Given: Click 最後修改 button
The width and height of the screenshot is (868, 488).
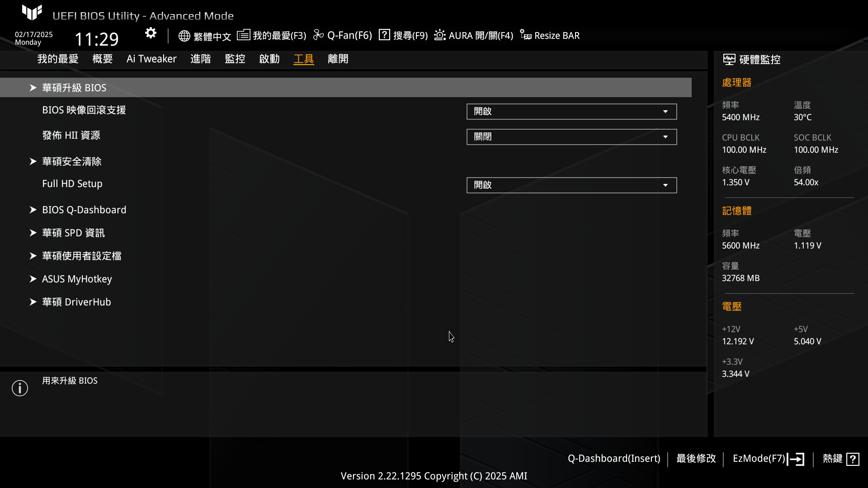Looking at the screenshot, I should point(696,459).
